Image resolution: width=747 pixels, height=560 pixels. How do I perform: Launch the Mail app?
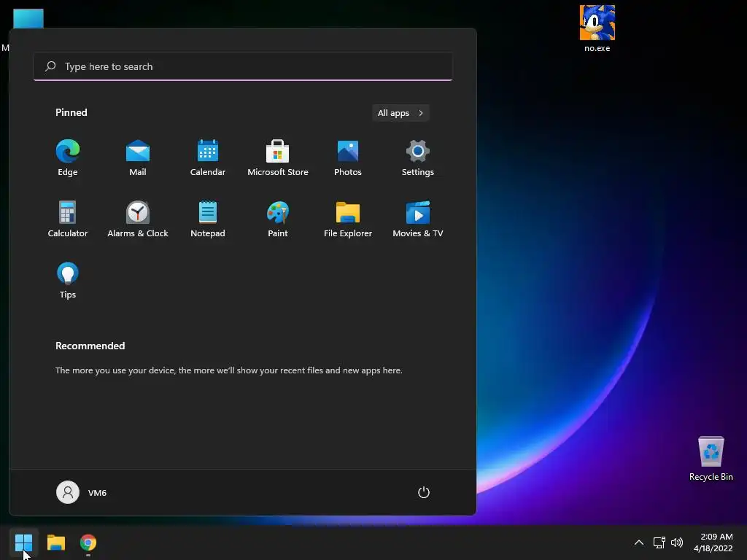(x=138, y=158)
